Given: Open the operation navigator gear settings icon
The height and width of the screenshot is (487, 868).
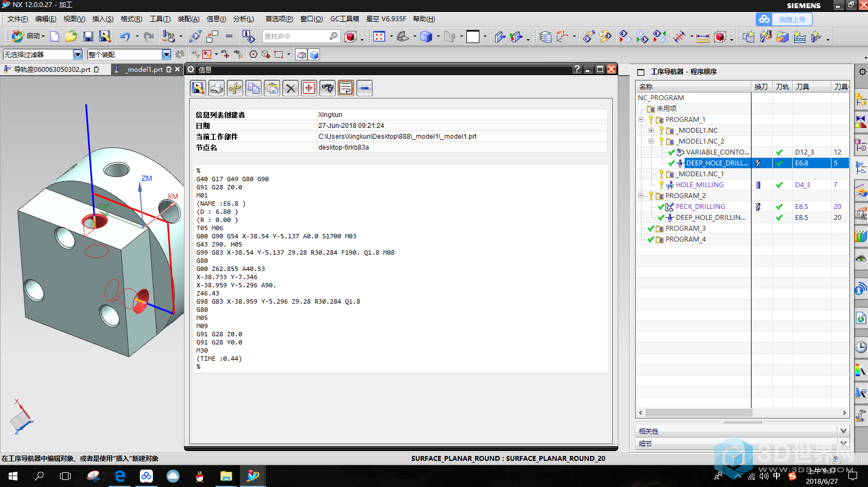Looking at the screenshot, I should (x=862, y=72).
